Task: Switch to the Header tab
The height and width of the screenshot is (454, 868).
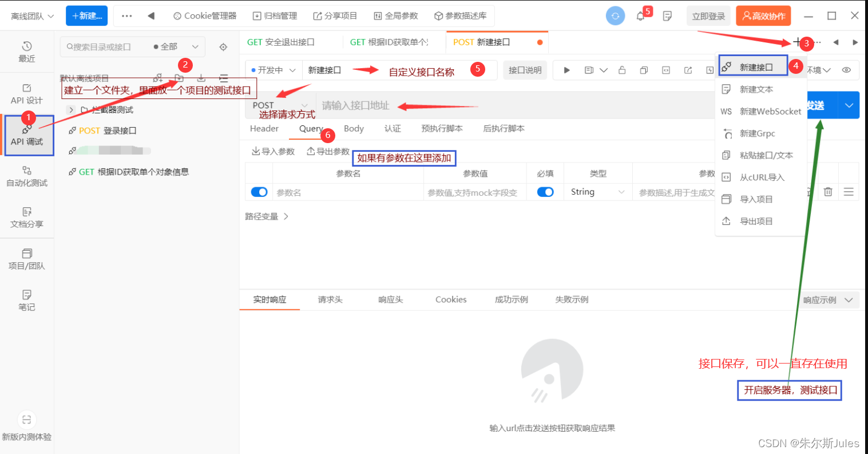Action: pyautogui.click(x=264, y=129)
